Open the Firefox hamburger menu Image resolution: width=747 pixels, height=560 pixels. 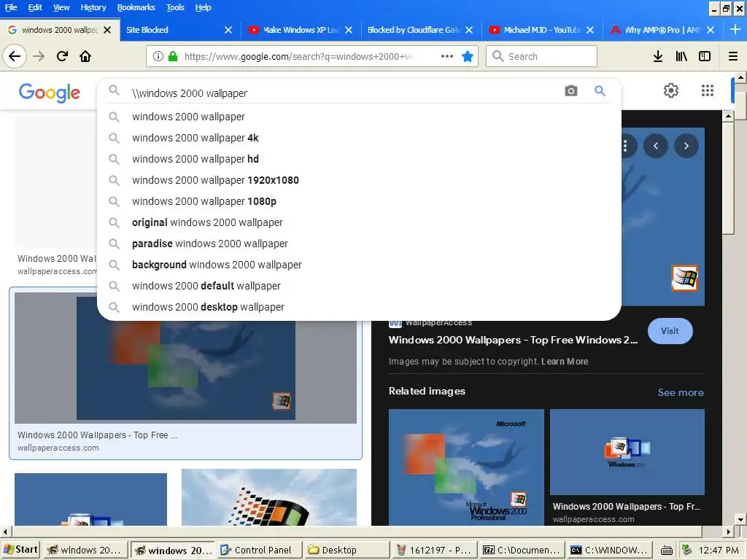(x=733, y=56)
